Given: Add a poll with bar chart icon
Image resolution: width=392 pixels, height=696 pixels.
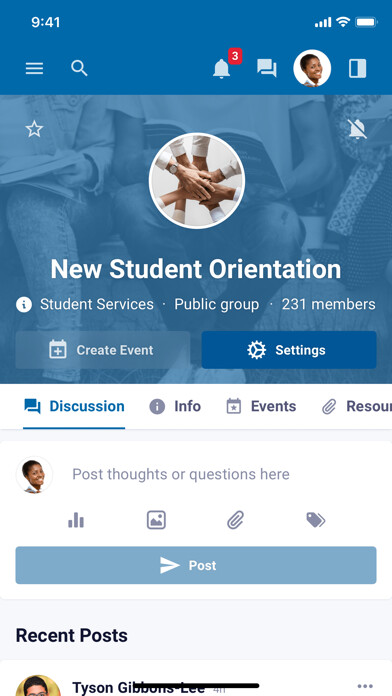Looking at the screenshot, I should pyautogui.click(x=76, y=520).
